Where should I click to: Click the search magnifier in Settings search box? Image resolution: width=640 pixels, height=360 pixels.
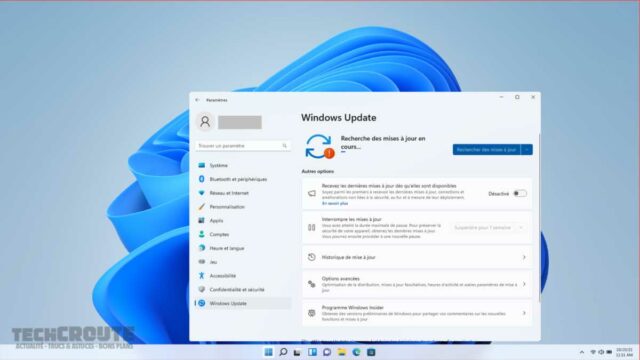[x=284, y=146]
